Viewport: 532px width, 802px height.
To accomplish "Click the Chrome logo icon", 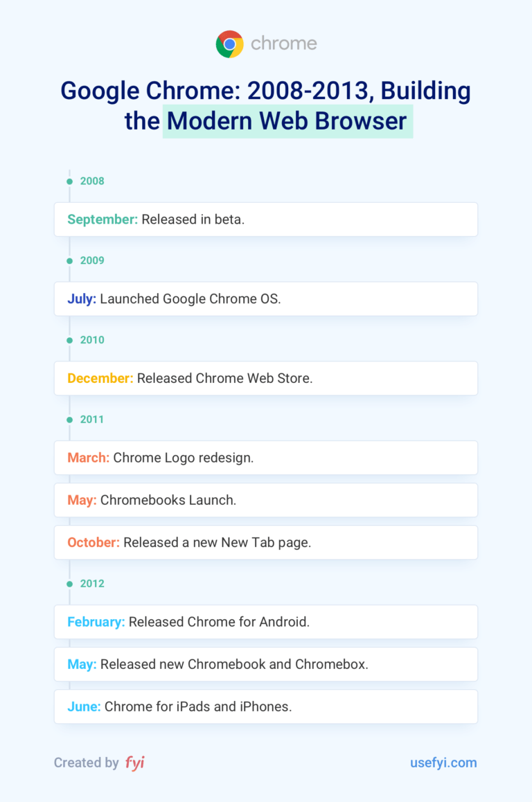I will [x=229, y=44].
